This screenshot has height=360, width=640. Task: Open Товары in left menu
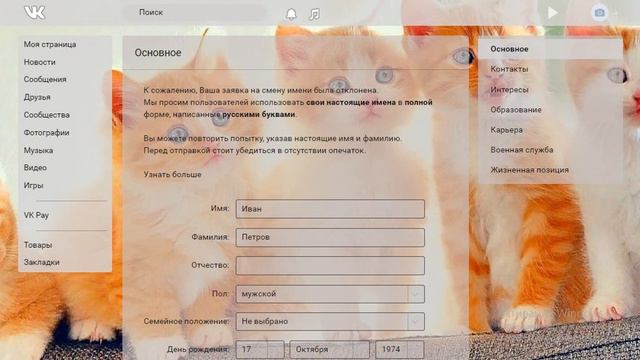tap(38, 245)
